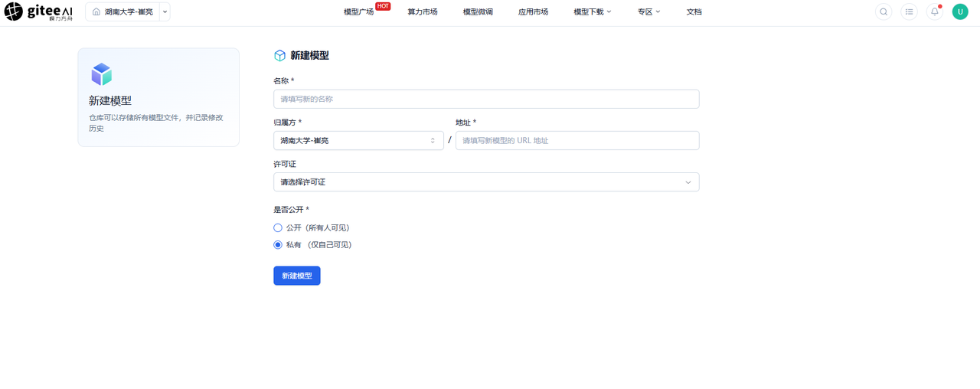Open the 归属方 dropdown
The image size is (980, 389).
tap(358, 140)
